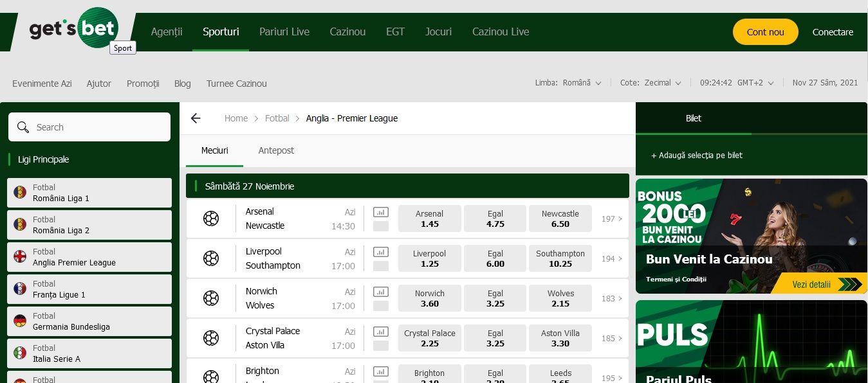Screen dimensions: 868x383
Task: Open the Blog link
Action: [x=183, y=84]
